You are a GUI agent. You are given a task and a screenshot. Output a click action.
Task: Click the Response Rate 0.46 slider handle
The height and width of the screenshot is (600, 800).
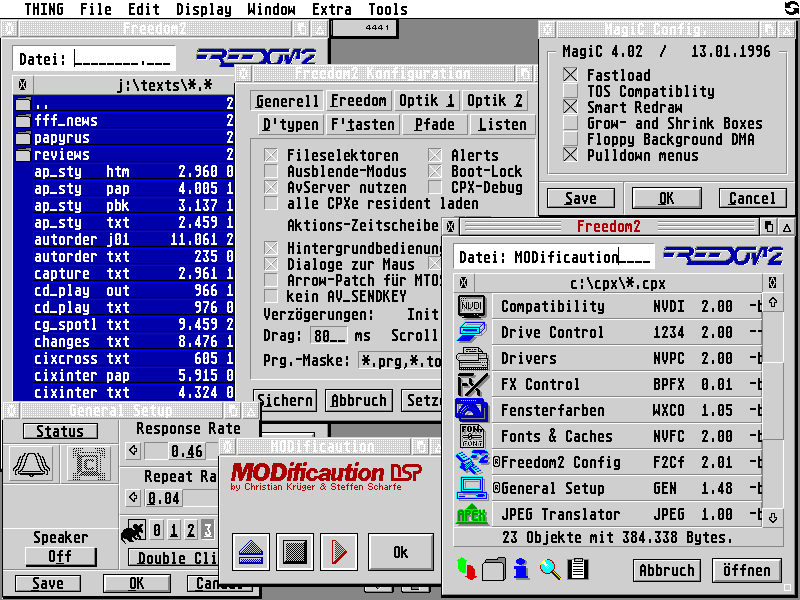[187, 451]
